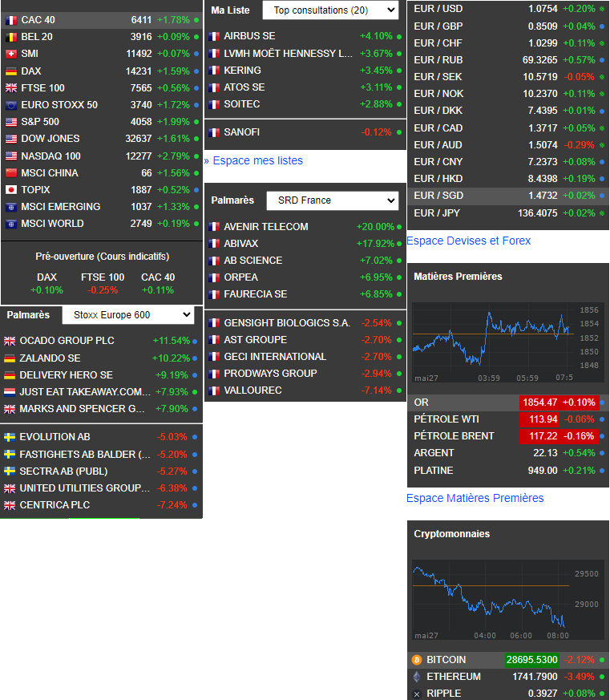Click the French flag beside AIRBUS SE

[214, 36]
